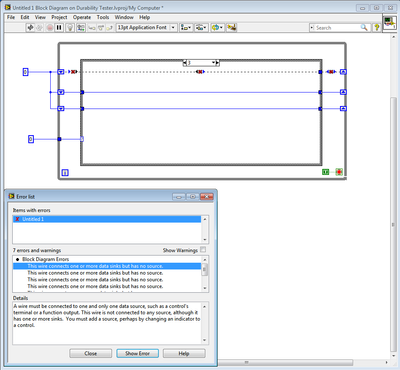Select middle right shift register terminal
The height and width of the screenshot is (370, 400).
[343, 92]
